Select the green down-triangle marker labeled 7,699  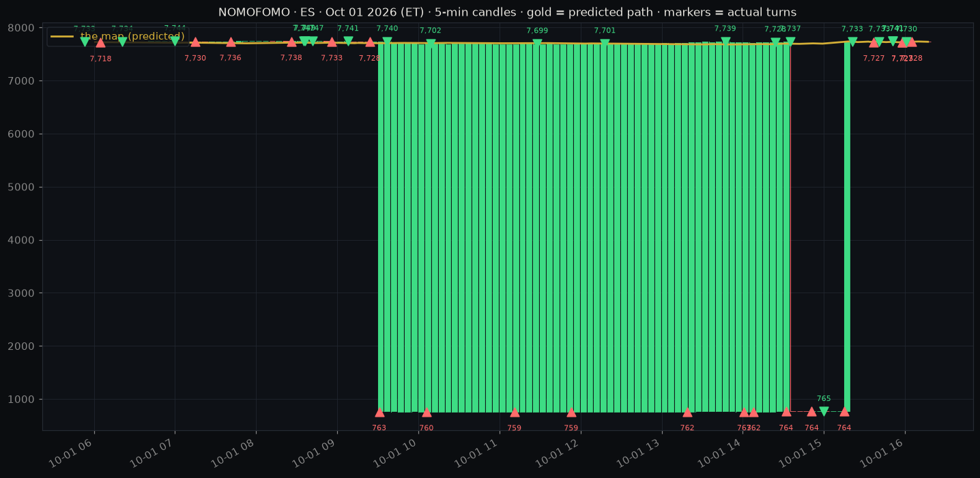click(537, 44)
